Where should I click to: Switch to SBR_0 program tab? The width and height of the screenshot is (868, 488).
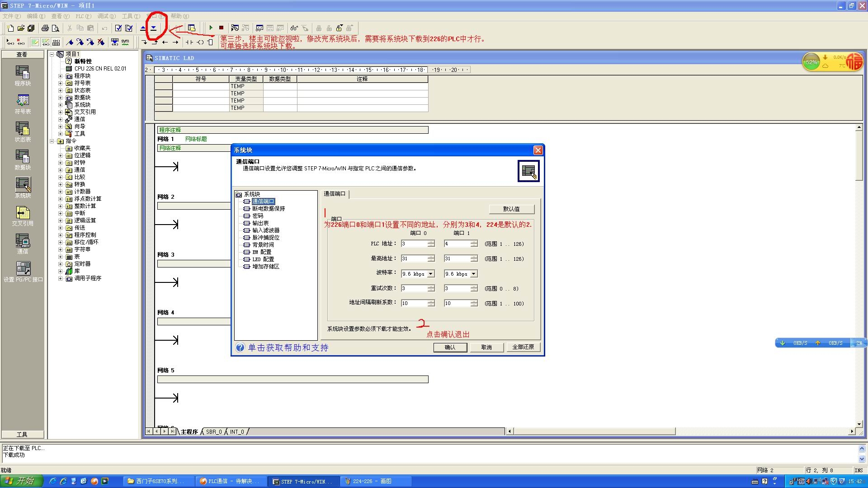point(214,432)
